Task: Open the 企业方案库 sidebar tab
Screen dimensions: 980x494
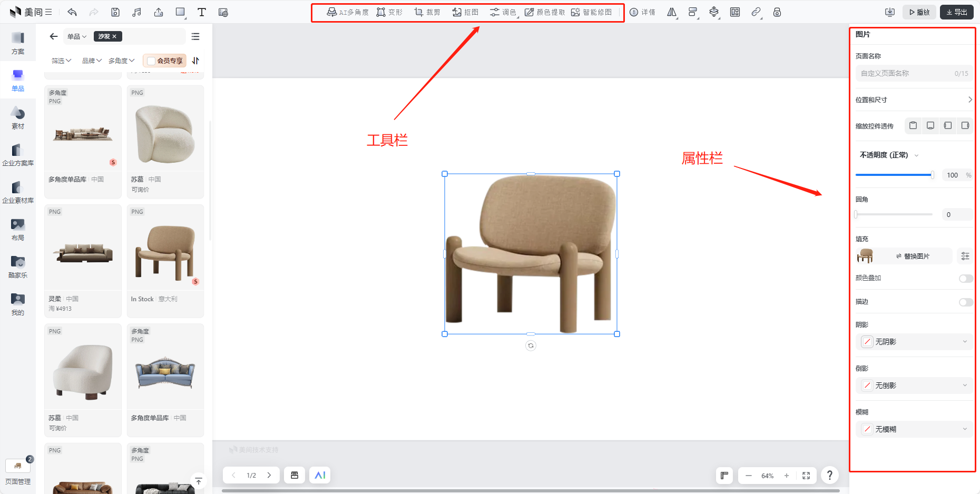Action: pyautogui.click(x=18, y=155)
